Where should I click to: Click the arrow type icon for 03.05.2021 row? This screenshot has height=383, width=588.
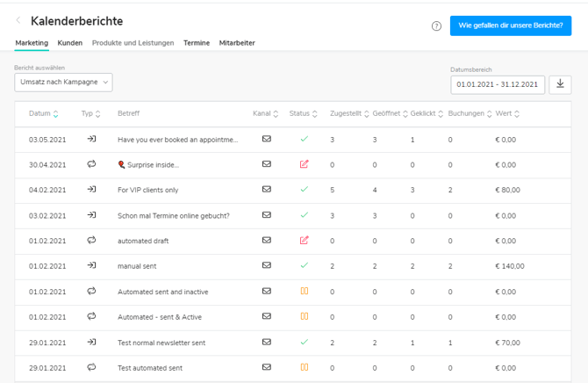coord(91,139)
